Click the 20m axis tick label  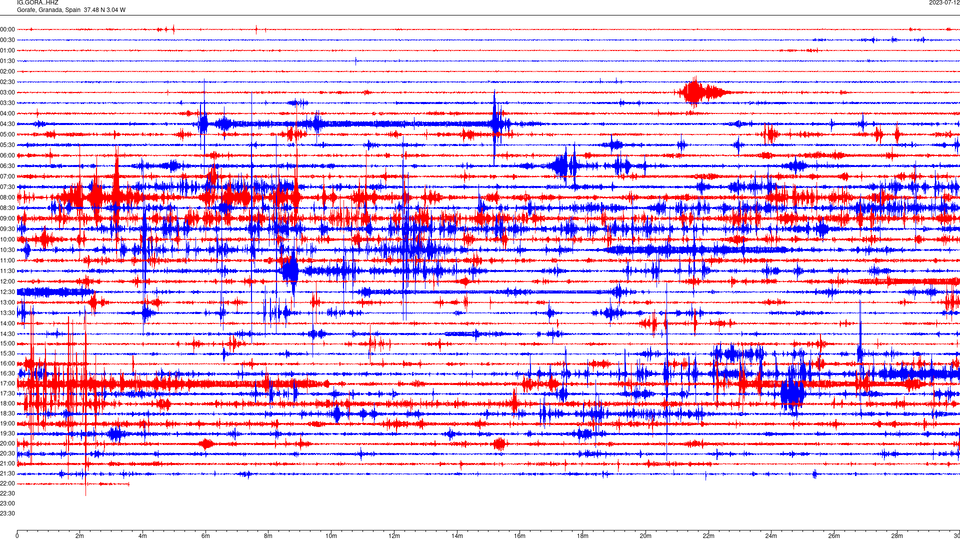click(x=645, y=536)
